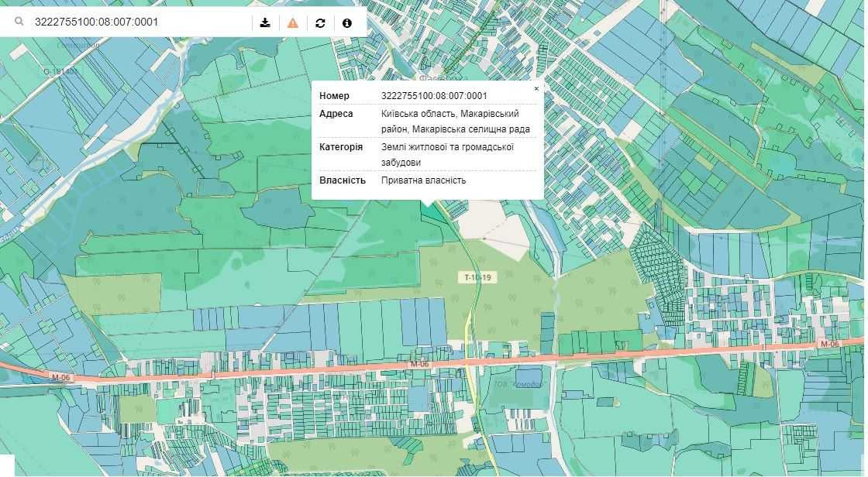Screen dimensions: 868x477
Task: Click the parcel number value in popup
Action: 434,96
